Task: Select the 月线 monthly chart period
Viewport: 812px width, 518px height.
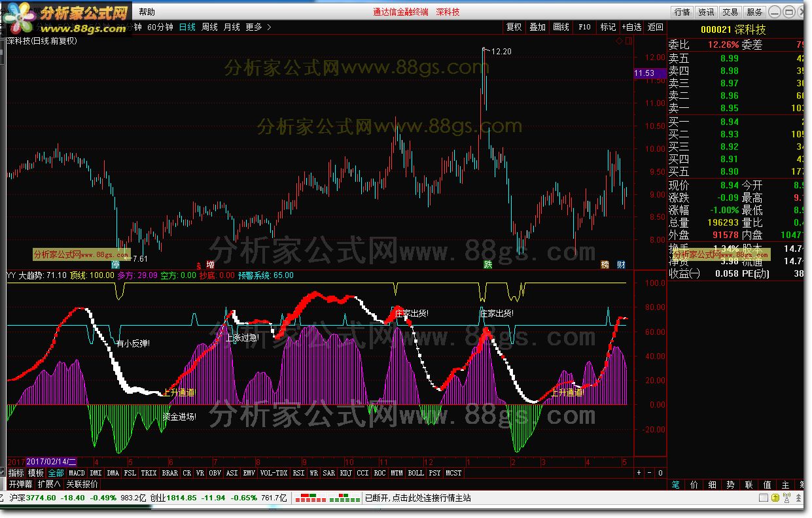Action: pyautogui.click(x=232, y=27)
